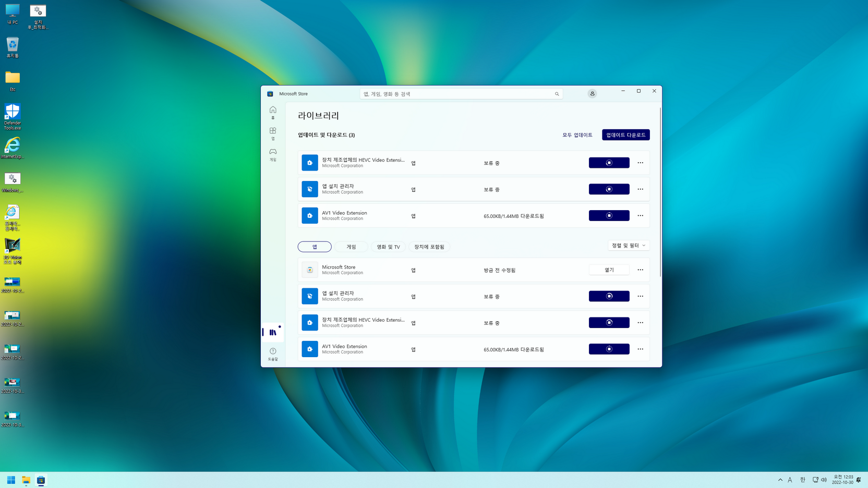Click HEVC Video Extension icon in updates list
Viewport: 868px width, 488px height.
(310, 163)
